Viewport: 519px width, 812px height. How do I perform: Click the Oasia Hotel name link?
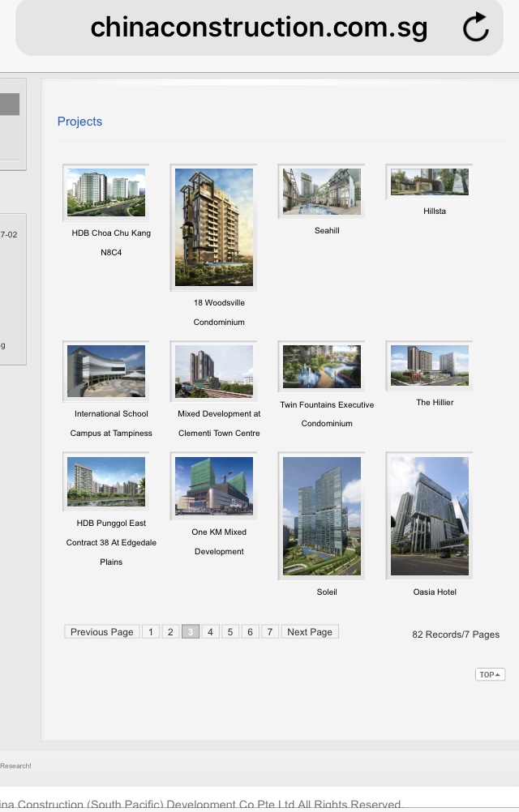(435, 592)
